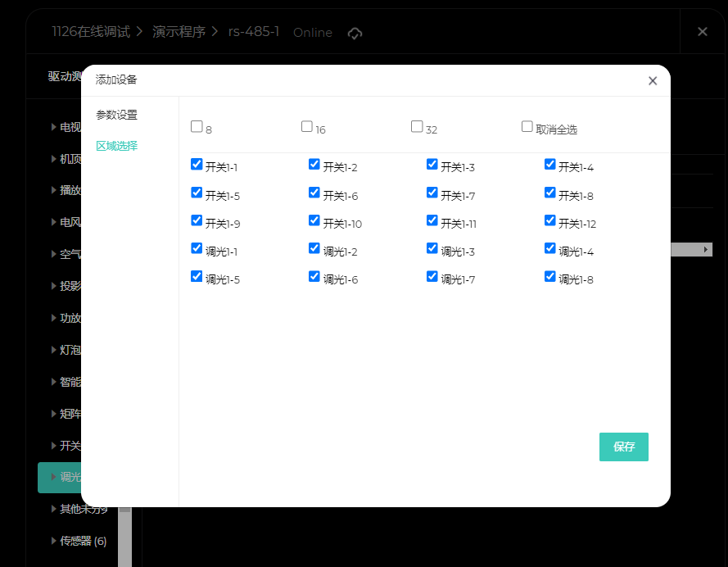Select the highlighted 调光 tree item
This screenshot has width=728, height=567.
70,477
